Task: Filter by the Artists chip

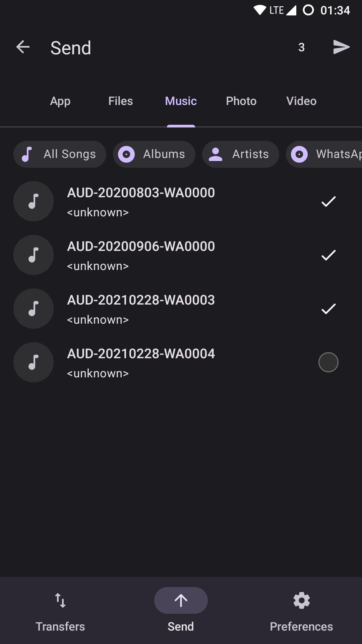Action: (241, 154)
